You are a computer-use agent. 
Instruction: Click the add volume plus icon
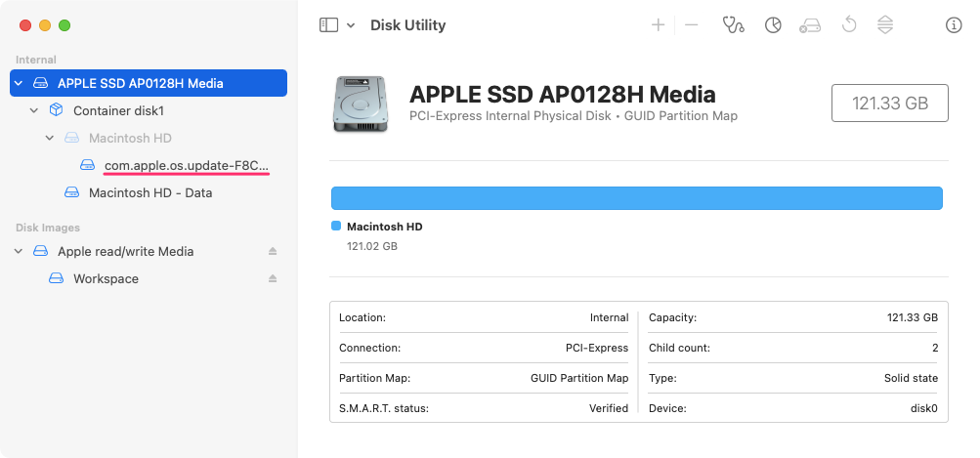coord(659,25)
